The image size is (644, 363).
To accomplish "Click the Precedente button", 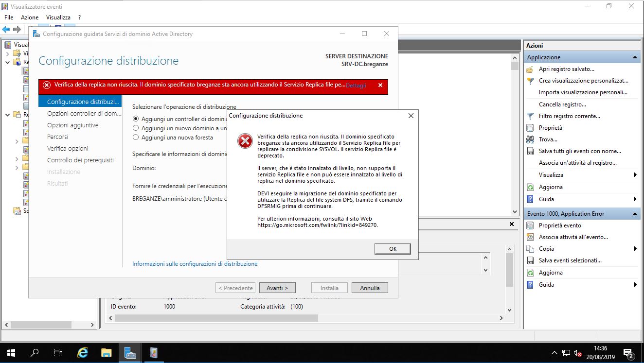I will point(236,288).
